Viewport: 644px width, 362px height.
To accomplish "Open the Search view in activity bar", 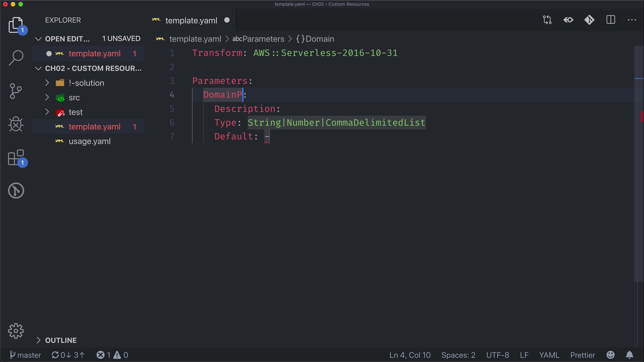I will coord(16,58).
